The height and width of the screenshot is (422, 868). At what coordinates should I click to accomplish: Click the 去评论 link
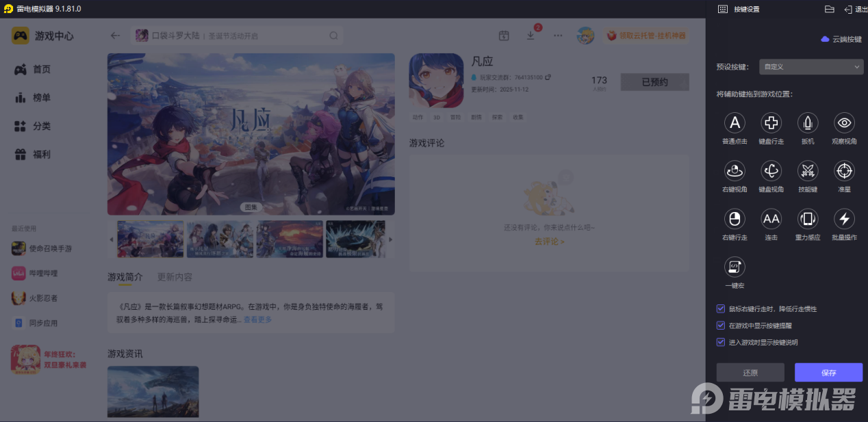tap(549, 241)
